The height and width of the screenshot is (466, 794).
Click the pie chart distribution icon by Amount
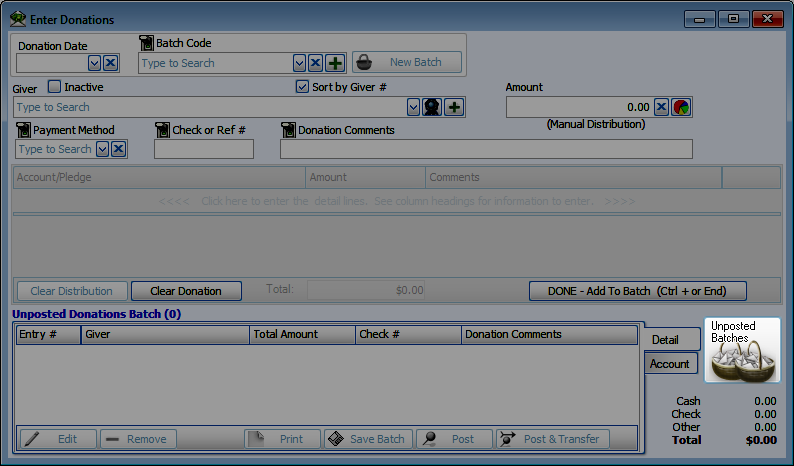click(x=681, y=107)
